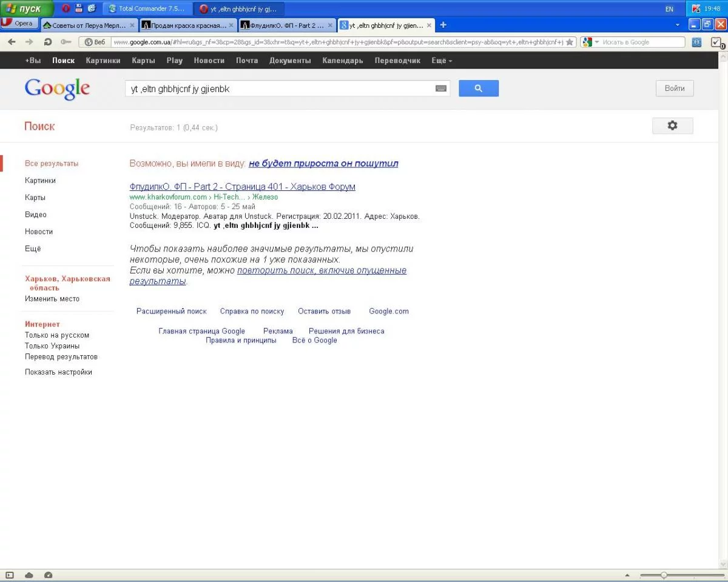Open the search engine selector by the Google icon
The image size is (728, 582).
tap(590, 42)
